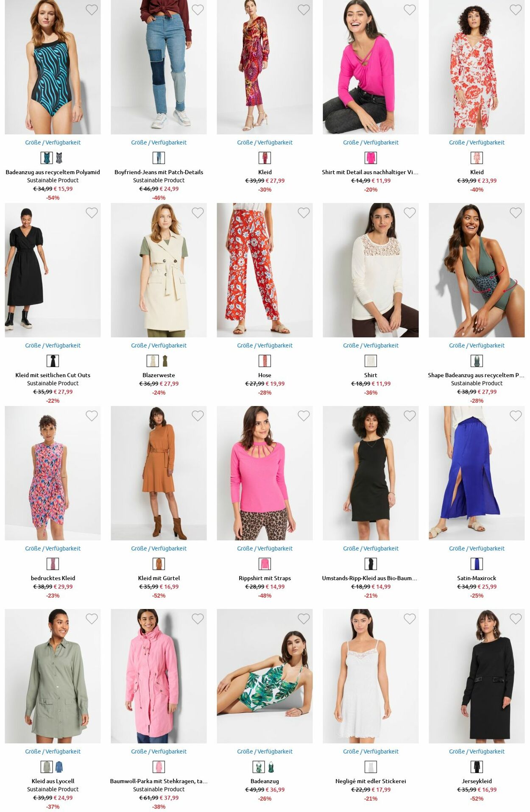Choose second color variant of the €36,99 Badeanzug
Screen dimensions: 530x812
point(271,767)
